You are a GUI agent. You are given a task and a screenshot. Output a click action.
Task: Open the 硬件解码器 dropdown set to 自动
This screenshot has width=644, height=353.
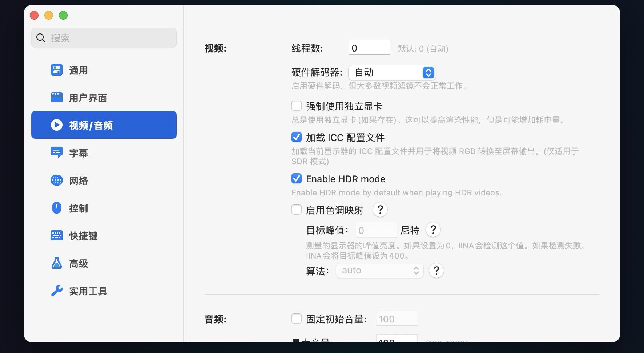(392, 73)
